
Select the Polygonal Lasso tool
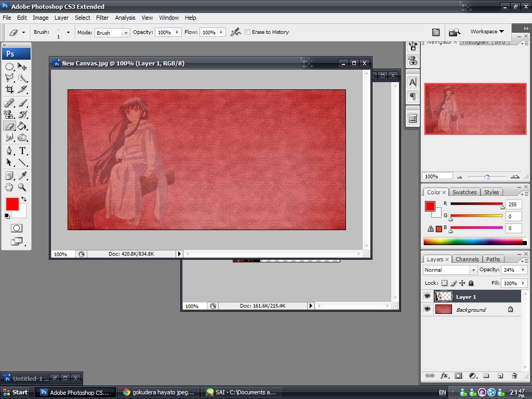point(9,78)
